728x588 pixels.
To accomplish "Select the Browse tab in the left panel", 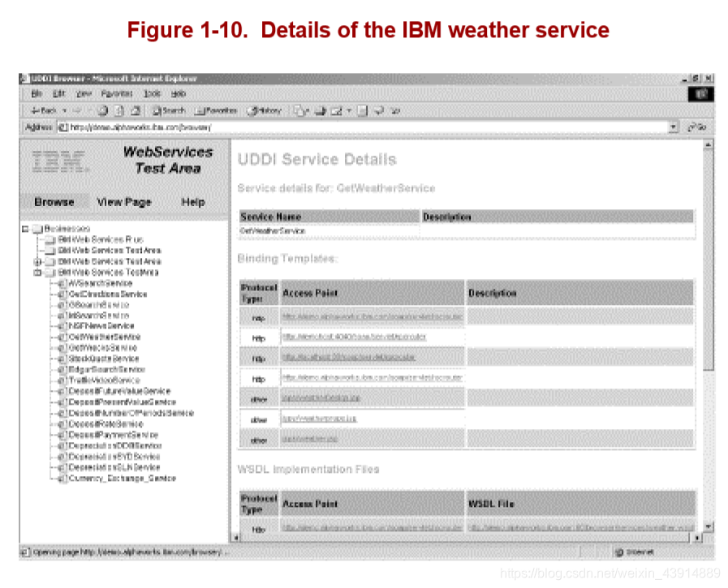I will (x=54, y=202).
